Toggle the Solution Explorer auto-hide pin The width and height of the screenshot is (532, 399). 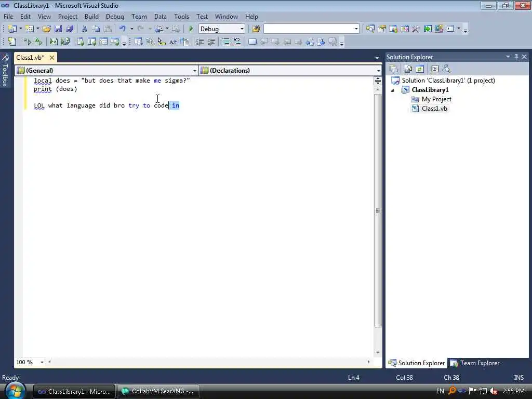516,57
